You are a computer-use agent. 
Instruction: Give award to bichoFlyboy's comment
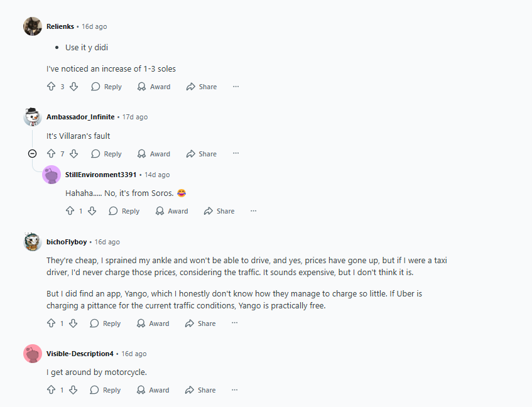point(153,323)
